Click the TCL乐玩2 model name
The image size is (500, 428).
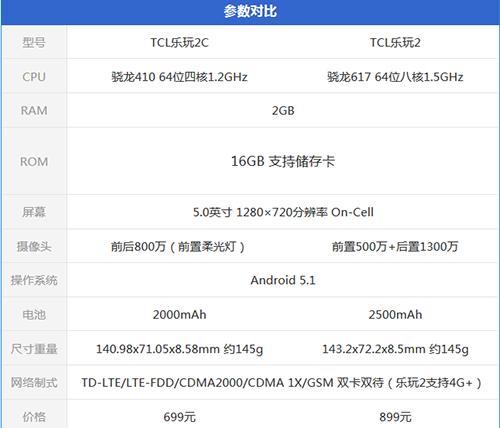point(395,43)
